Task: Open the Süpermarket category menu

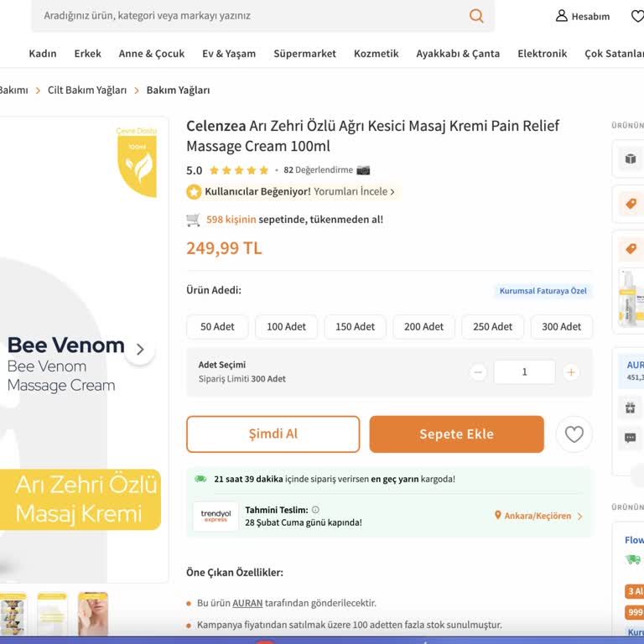Action: point(304,54)
